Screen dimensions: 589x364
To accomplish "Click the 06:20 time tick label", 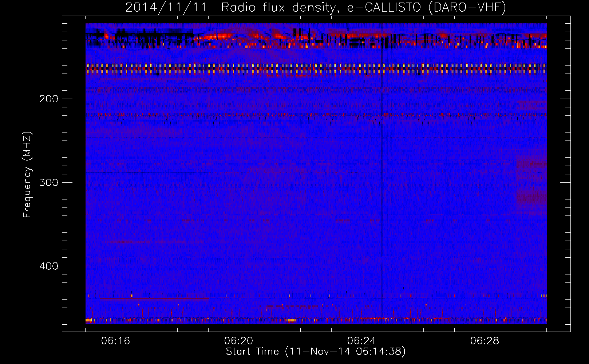I will coord(239,341).
